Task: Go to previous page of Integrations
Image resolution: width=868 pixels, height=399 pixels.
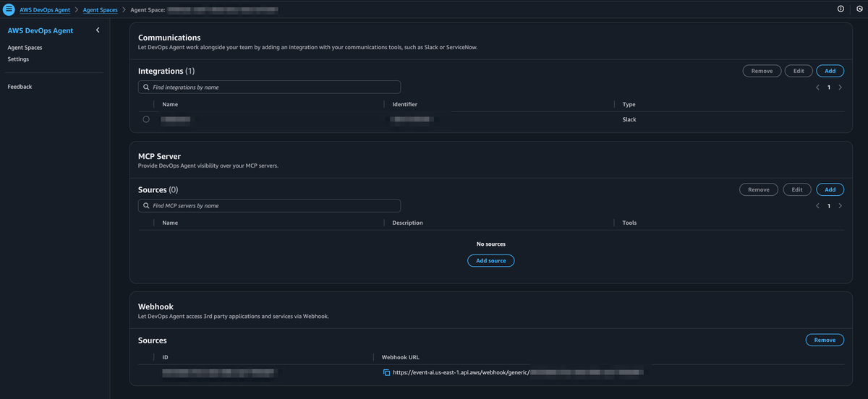Action: pos(817,87)
